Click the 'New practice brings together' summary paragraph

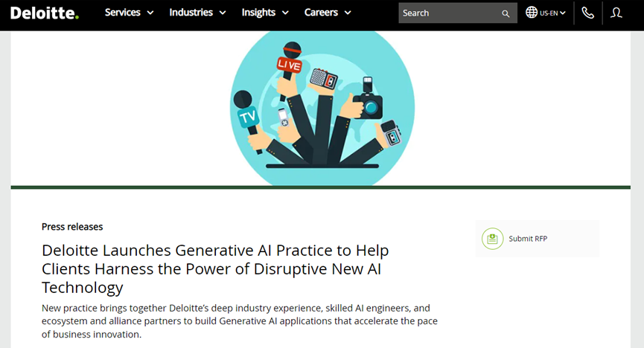click(x=240, y=321)
